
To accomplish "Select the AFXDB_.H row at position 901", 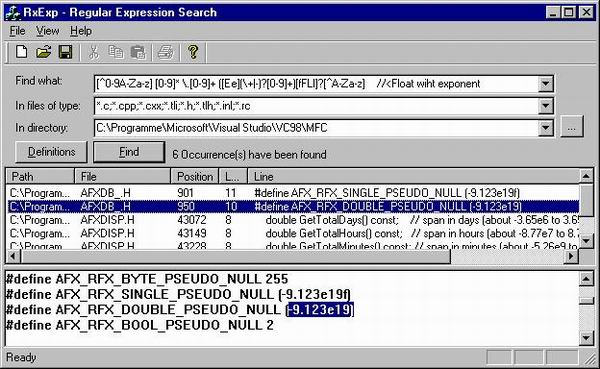I will point(293,193).
